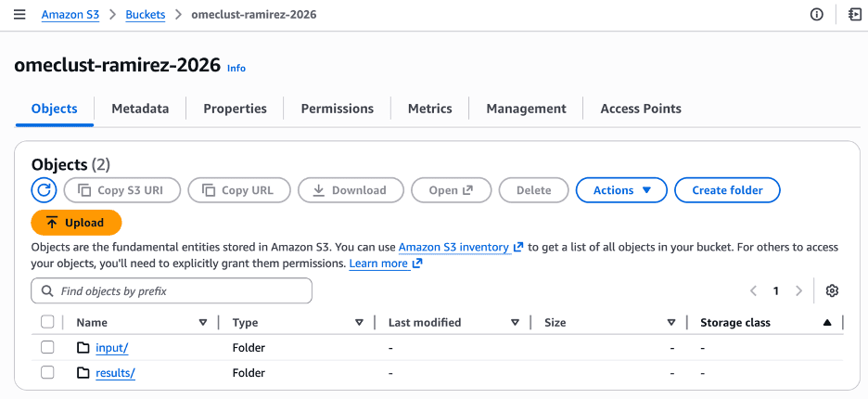
Task: Open the hamburger navigation menu
Action: click(x=19, y=15)
